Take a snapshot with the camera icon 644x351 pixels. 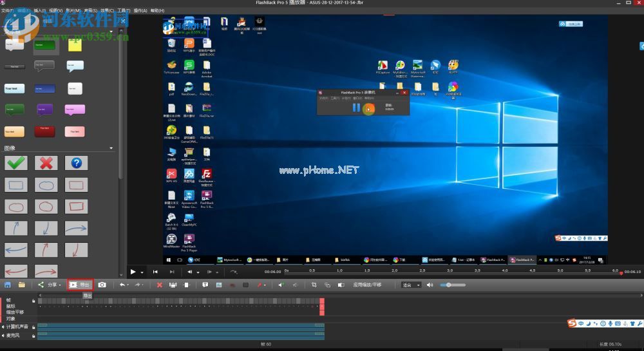(102, 285)
